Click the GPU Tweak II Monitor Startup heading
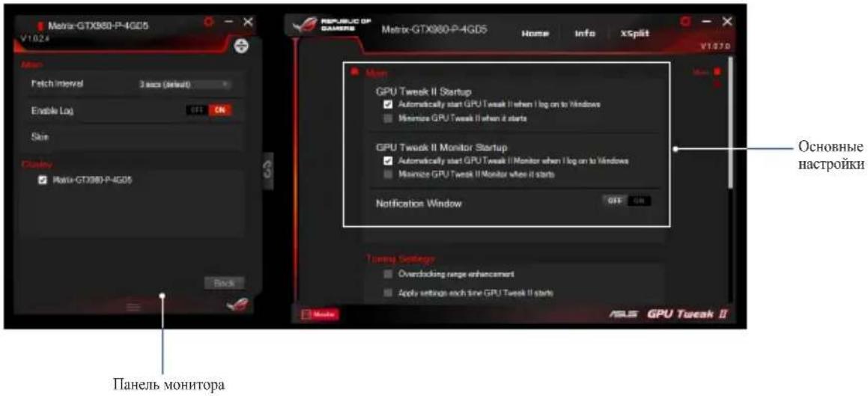This screenshot has height=396, width=868. pos(442,147)
